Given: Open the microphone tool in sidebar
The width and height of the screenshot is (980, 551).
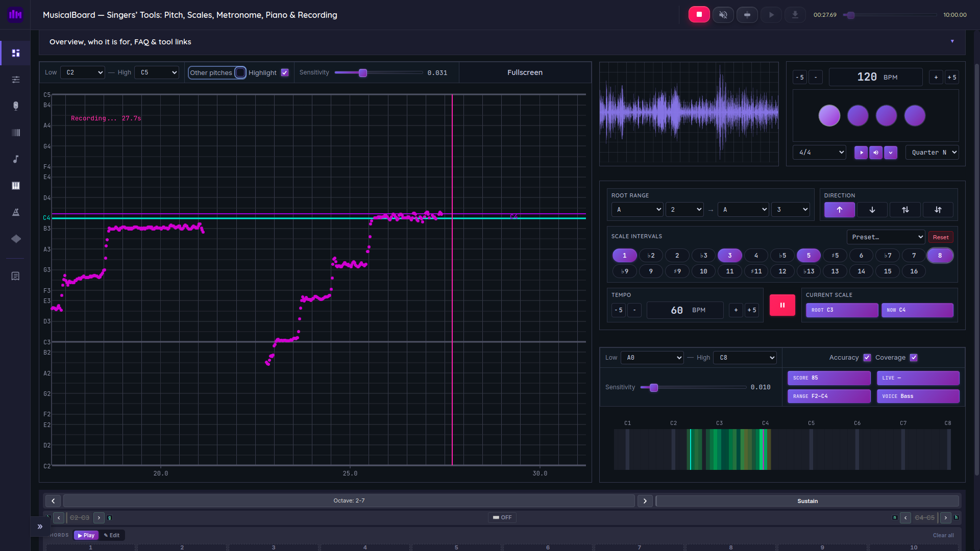Looking at the screenshot, I should pos(16,106).
